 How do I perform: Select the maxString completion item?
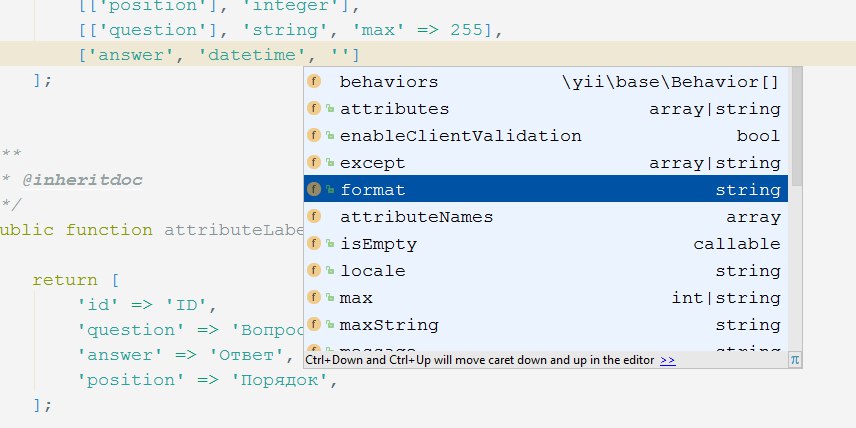coord(546,325)
